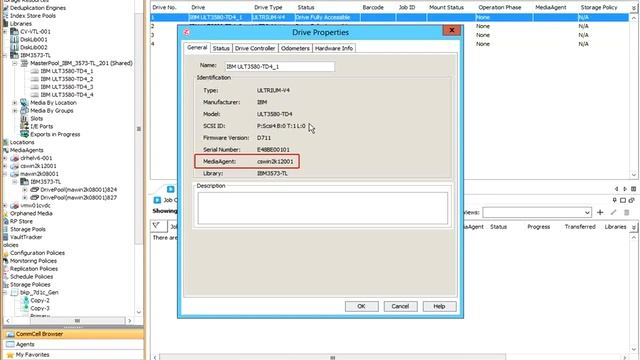Click the My Favorites star icon
The height and width of the screenshot is (360, 640).
10,355
